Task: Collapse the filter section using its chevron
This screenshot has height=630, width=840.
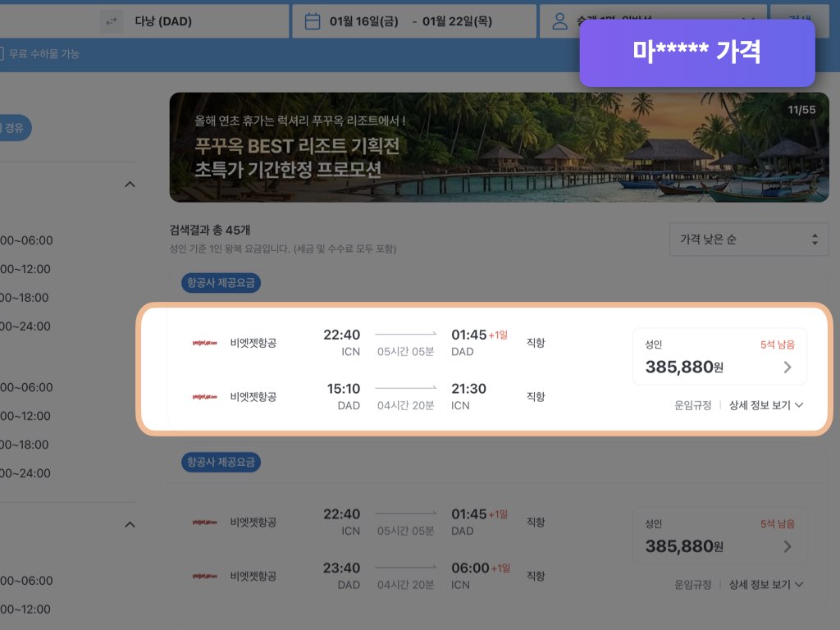Action: 130,184
